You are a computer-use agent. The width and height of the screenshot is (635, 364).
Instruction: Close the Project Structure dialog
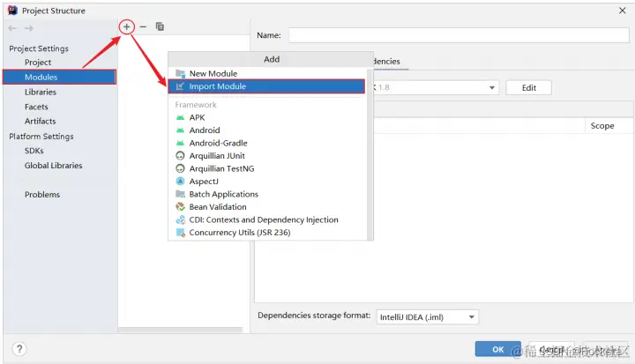623,11
